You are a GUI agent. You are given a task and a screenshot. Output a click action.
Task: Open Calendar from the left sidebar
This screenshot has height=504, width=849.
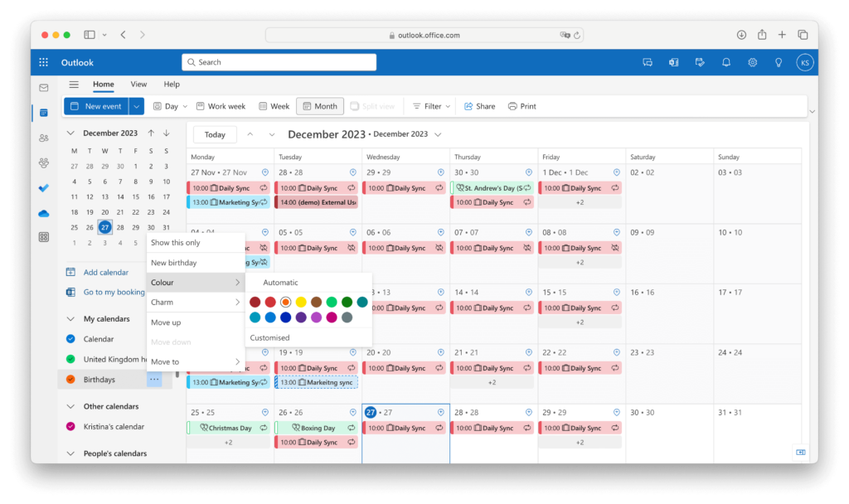click(44, 113)
